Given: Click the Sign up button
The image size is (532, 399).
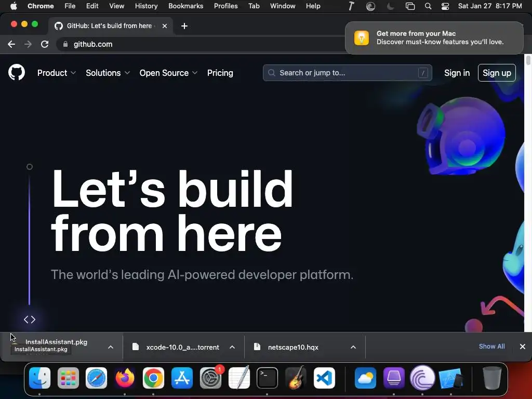Looking at the screenshot, I should pyautogui.click(x=497, y=73).
